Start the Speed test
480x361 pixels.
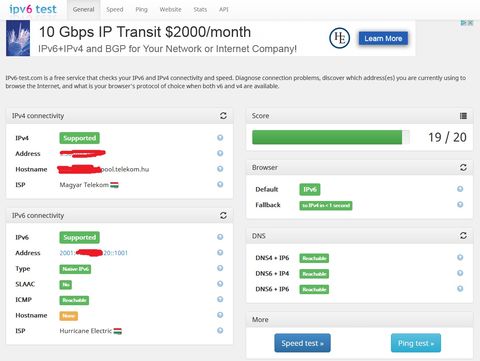[x=302, y=343]
